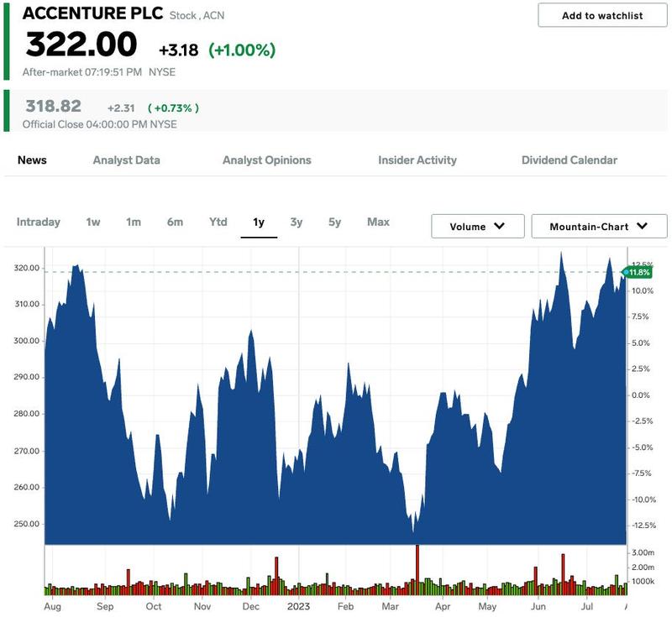
Task: Click the tallest red volume bar in mid-March
Action: point(417,570)
